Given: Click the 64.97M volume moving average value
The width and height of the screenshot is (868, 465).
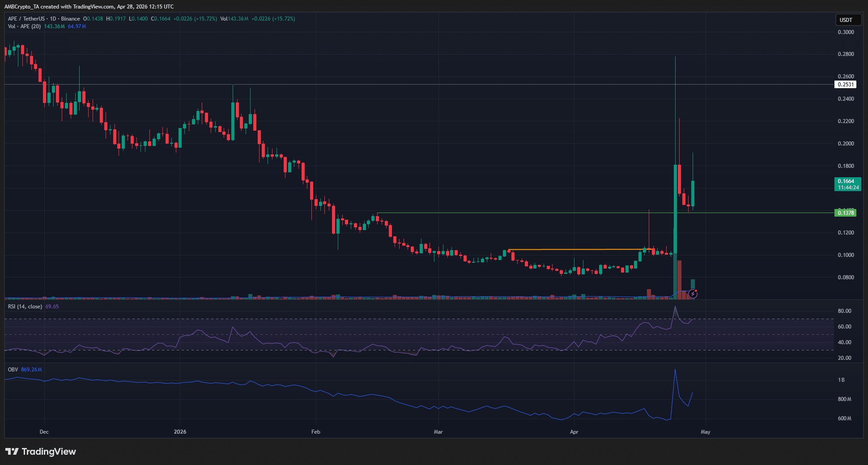Looking at the screenshot, I should [x=76, y=26].
